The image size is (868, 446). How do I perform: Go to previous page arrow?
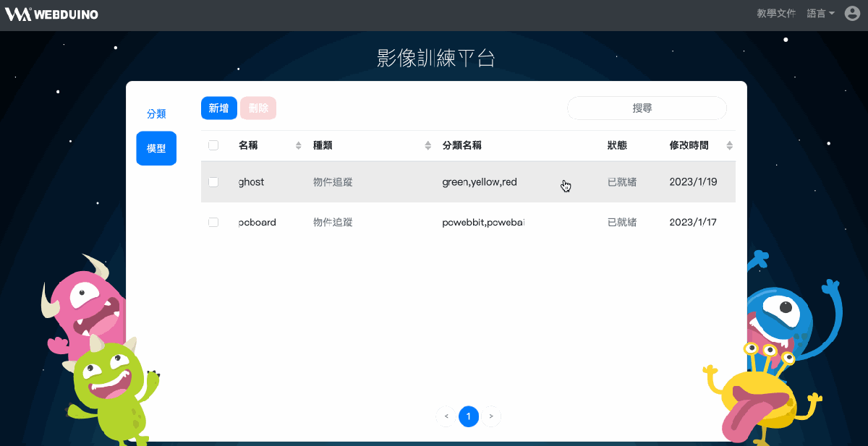pyautogui.click(x=446, y=416)
